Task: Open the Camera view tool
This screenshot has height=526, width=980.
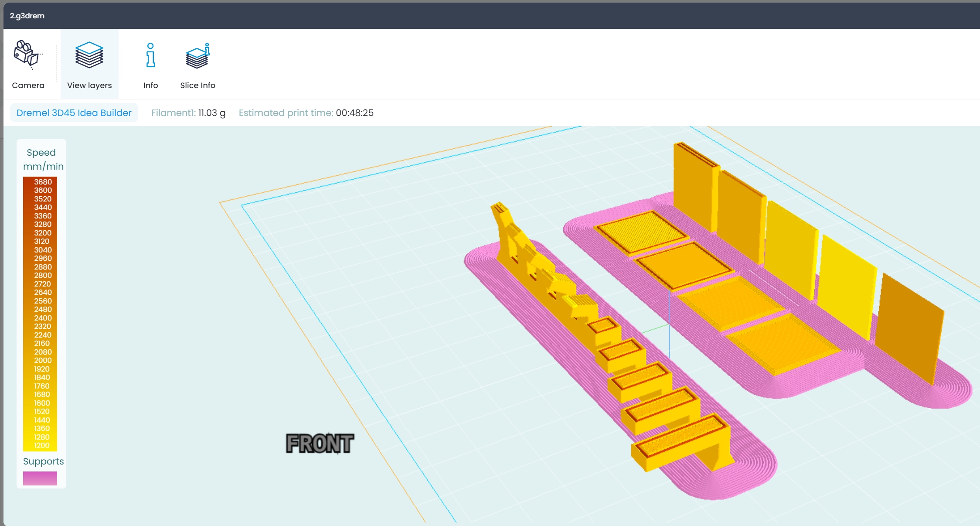Action: click(28, 64)
